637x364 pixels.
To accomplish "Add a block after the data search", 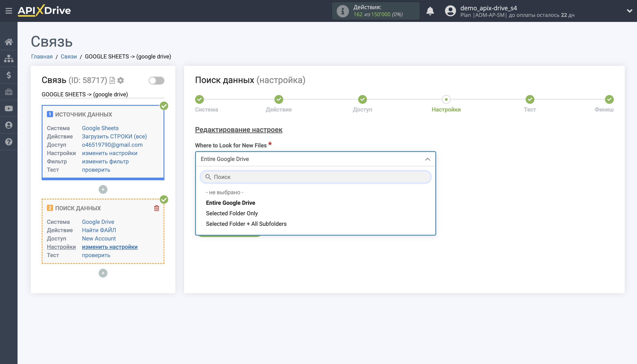I will click(x=103, y=273).
